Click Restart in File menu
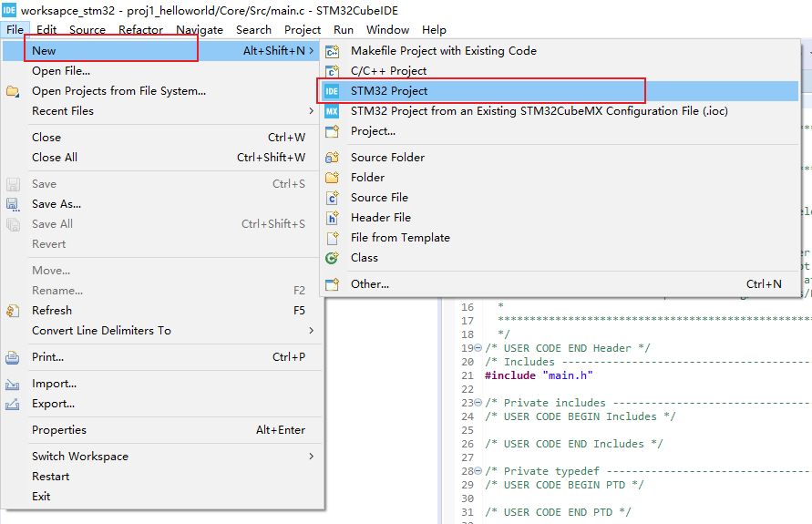This screenshot has width=812, height=524. pyautogui.click(x=160, y=477)
